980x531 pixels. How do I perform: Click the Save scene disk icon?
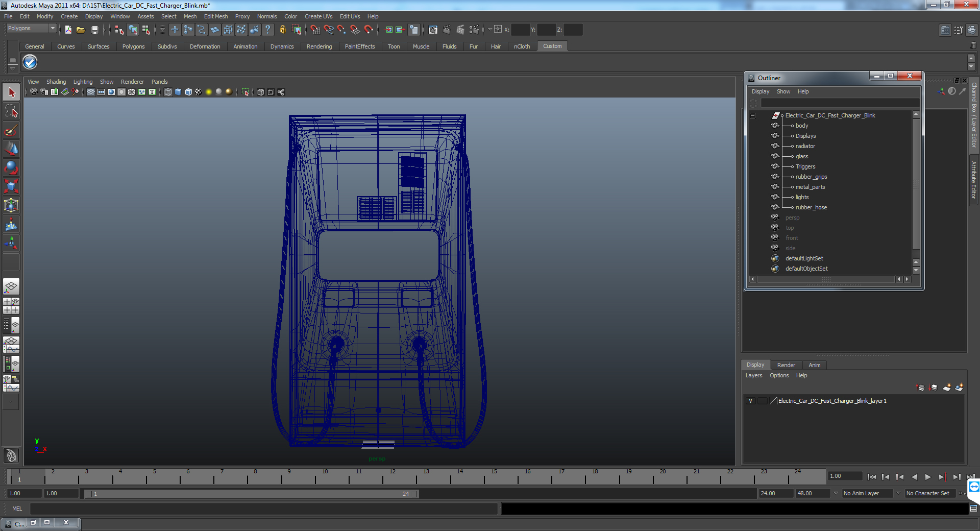[94, 30]
